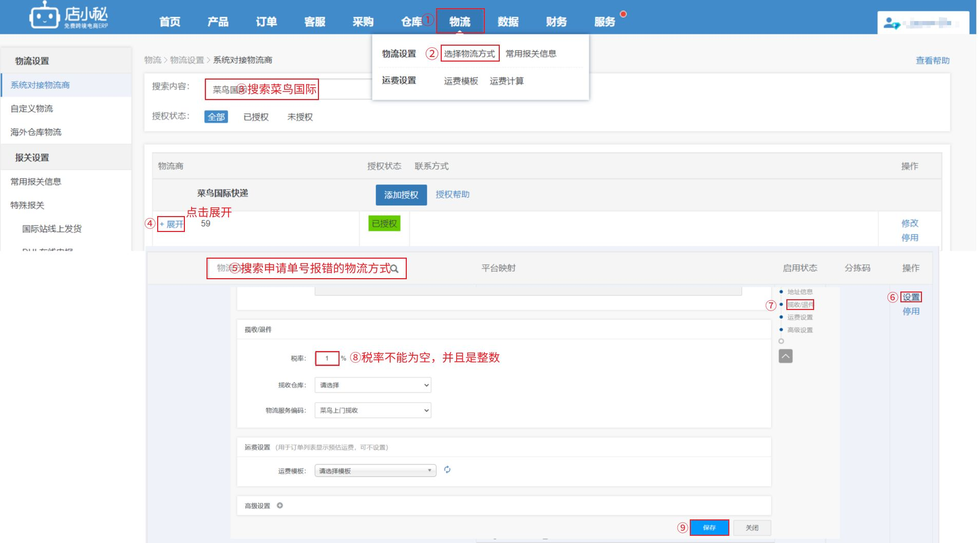Open the 财务 menu
The height and width of the screenshot is (543, 980).
coord(556,22)
